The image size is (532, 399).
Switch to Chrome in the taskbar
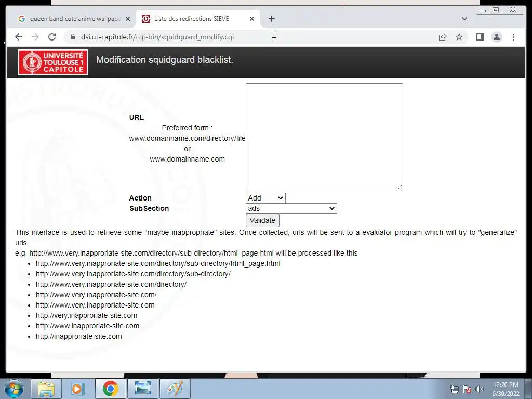tap(110, 389)
